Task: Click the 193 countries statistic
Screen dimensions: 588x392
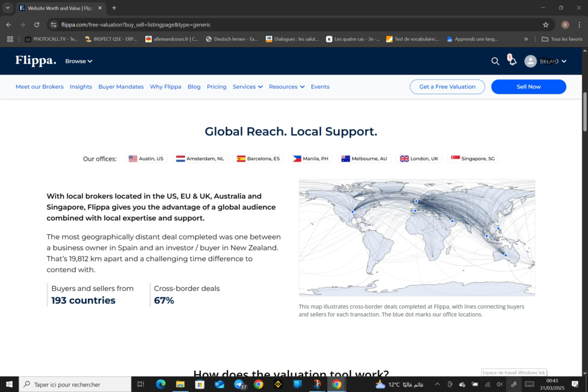Action: pos(83,300)
